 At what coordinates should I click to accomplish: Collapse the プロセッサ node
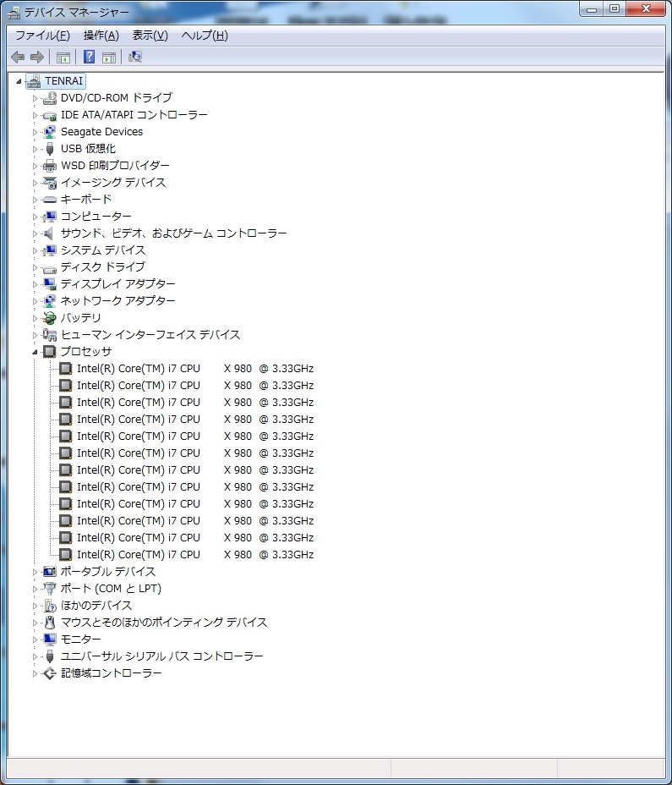(x=35, y=352)
